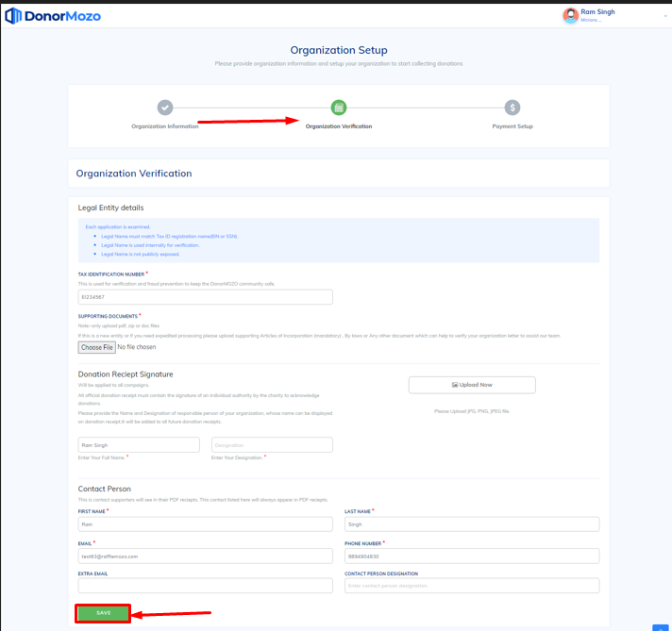Focus the contact Email field

(x=205, y=556)
